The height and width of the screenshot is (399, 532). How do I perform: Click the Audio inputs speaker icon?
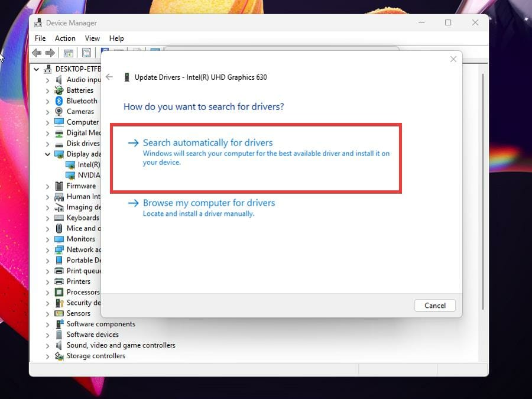click(x=59, y=80)
